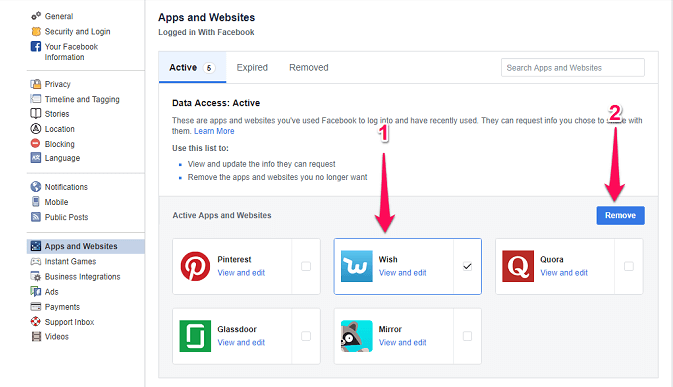
Task: Click the Quora app name
Action: click(x=552, y=259)
